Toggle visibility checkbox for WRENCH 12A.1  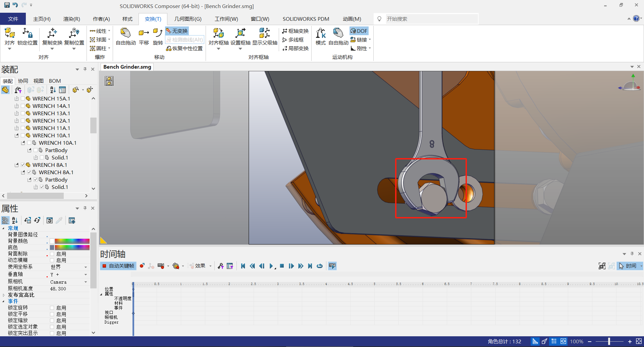pos(23,121)
